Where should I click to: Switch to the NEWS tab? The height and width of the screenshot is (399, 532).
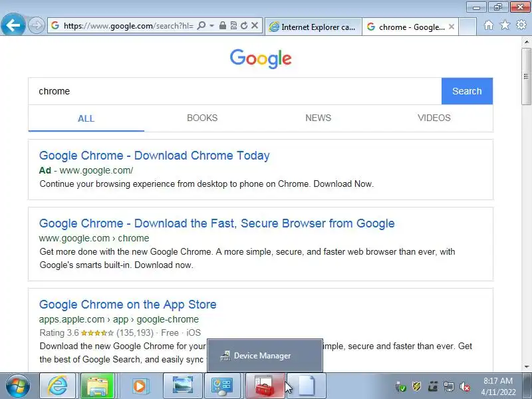319,118
